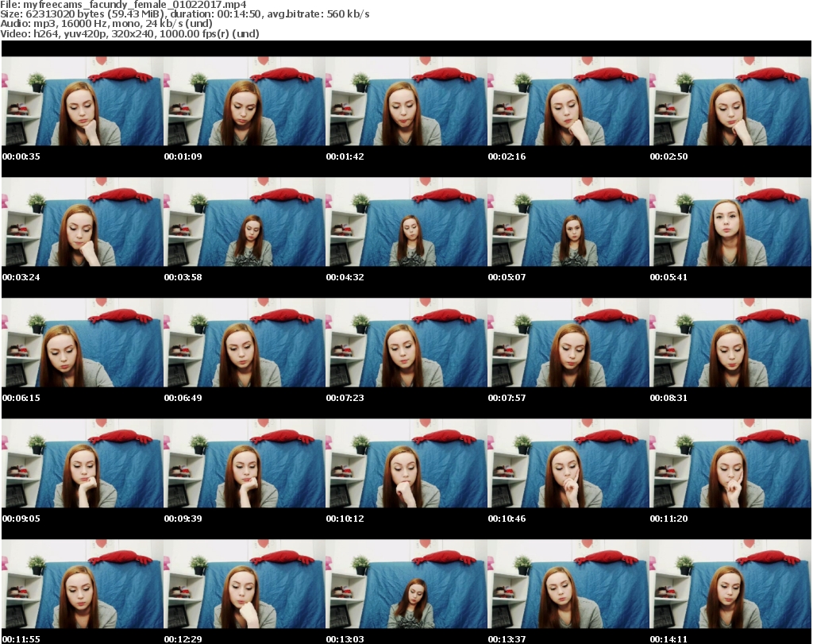Click the thumbnail above timestamp 00:11:20
This screenshot has width=813, height=644.
730,464
